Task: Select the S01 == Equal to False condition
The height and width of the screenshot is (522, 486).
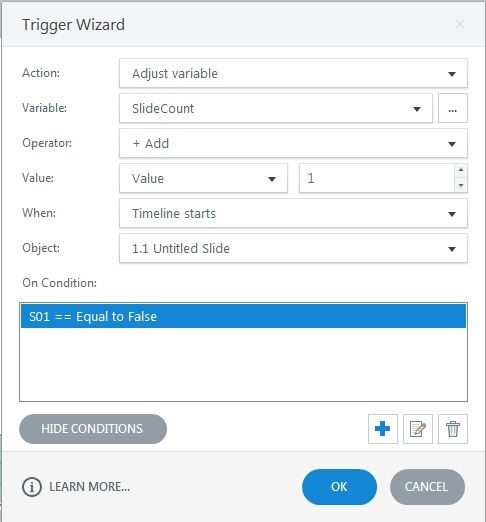Action: pyautogui.click(x=243, y=316)
